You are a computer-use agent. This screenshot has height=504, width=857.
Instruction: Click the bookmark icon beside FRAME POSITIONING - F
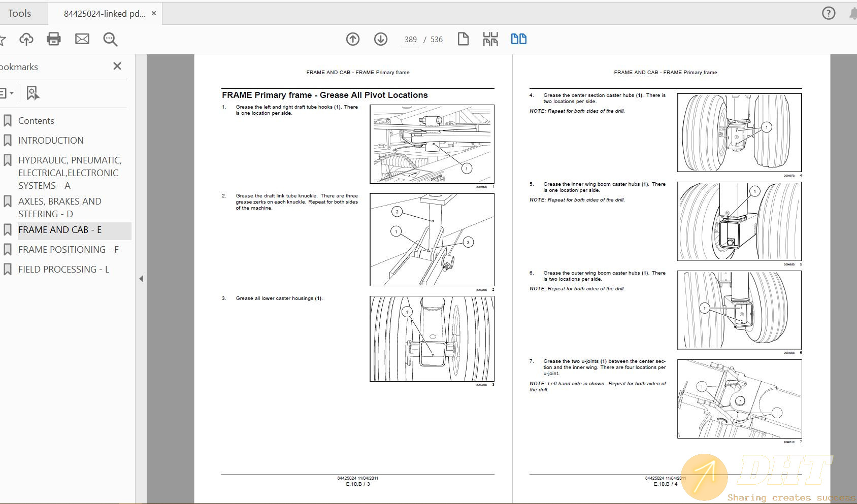(x=8, y=250)
